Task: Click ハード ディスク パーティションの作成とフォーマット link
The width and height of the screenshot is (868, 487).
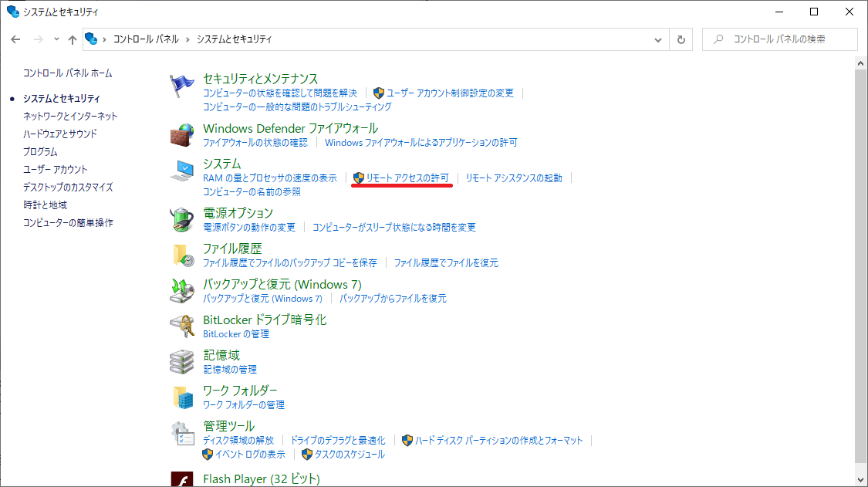Action: coord(498,441)
